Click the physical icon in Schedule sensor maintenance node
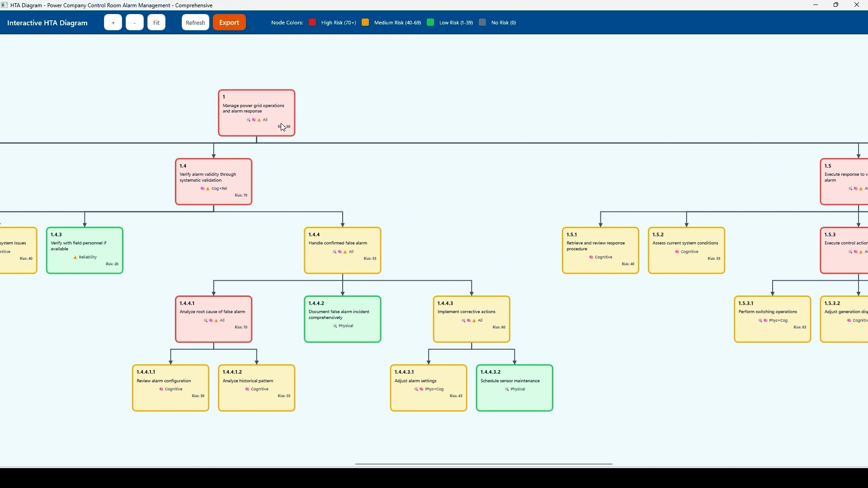The width and height of the screenshot is (868, 488). pyautogui.click(x=507, y=389)
